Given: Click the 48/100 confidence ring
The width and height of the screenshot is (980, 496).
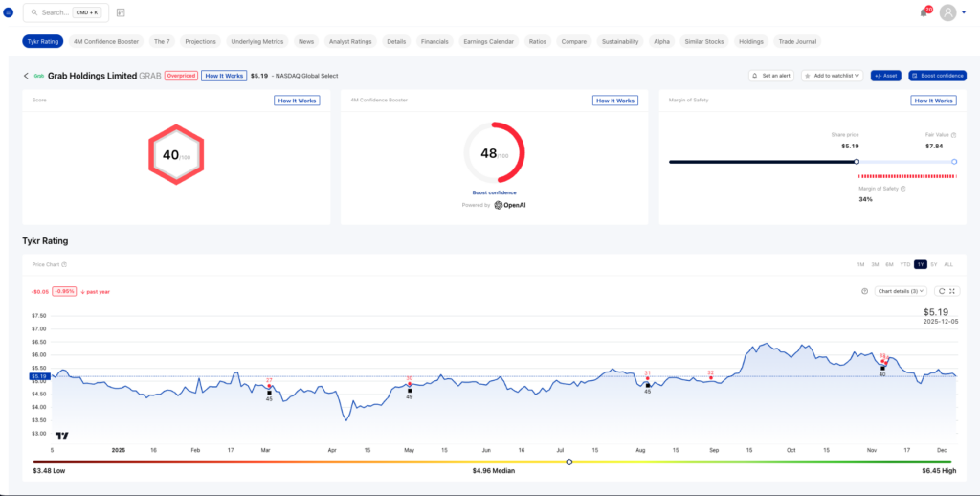Looking at the screenshot, I should tap(495, 152).
